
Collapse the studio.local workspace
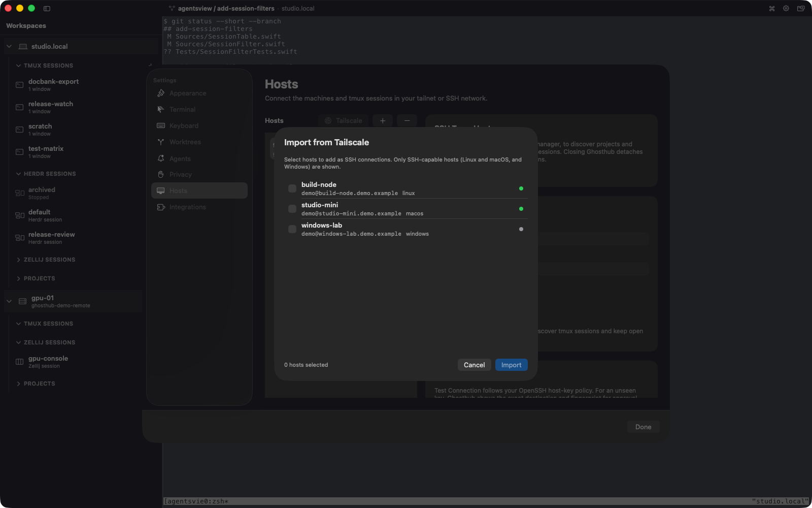pos(9,46)
